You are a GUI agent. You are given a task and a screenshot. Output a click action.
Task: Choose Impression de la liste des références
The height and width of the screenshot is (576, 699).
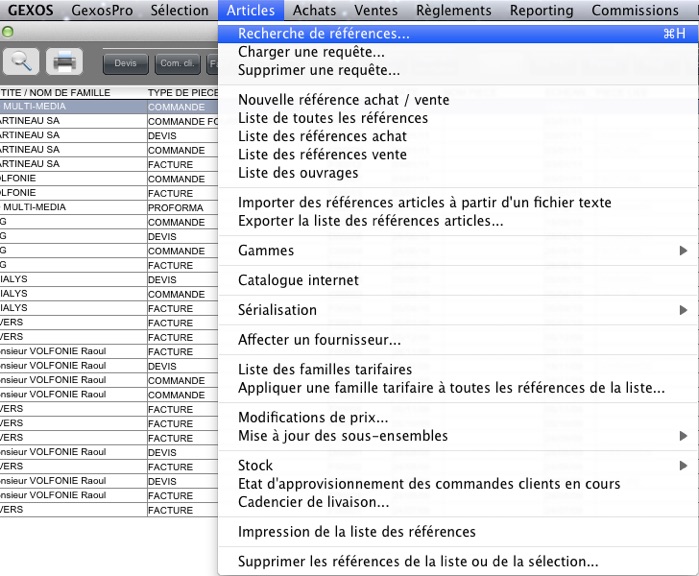[458, 532]
